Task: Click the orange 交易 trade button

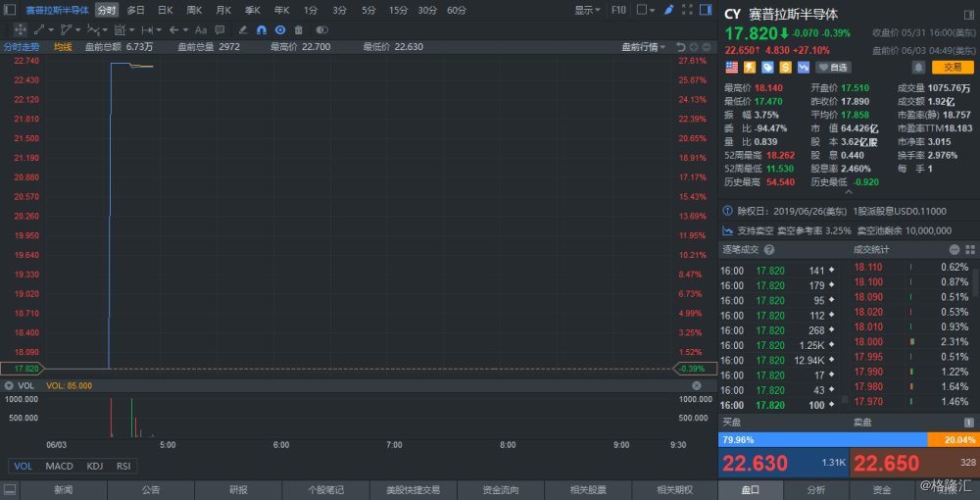Action: pos(953,67)
